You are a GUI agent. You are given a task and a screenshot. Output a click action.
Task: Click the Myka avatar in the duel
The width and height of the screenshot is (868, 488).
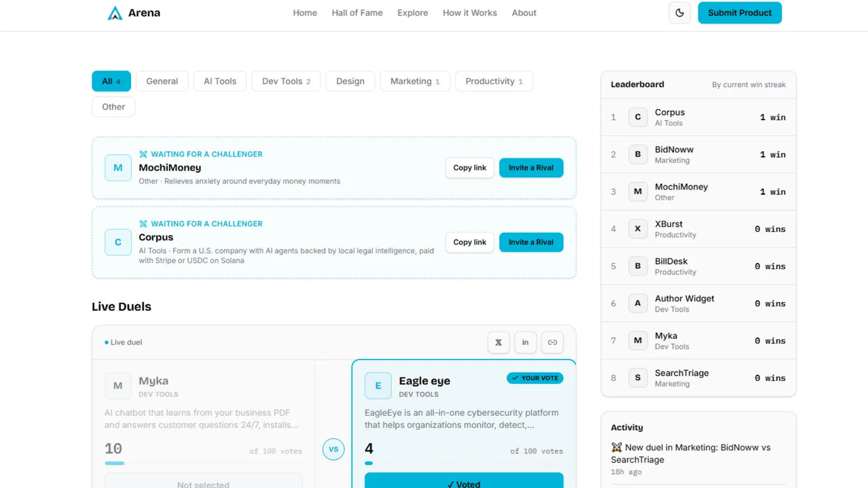118,386
